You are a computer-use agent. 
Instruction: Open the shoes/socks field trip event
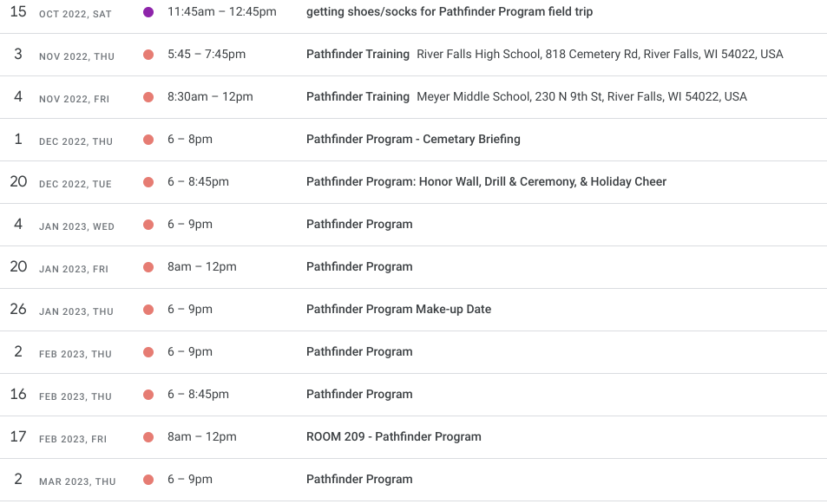(x=449, y=12)
